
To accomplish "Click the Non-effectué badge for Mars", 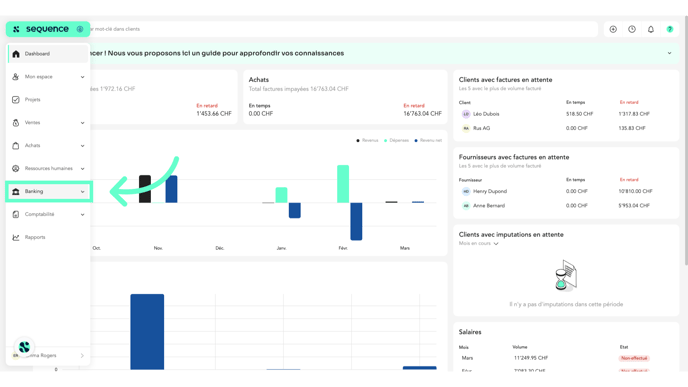I will pyautogui.click(x=634, y=358).
